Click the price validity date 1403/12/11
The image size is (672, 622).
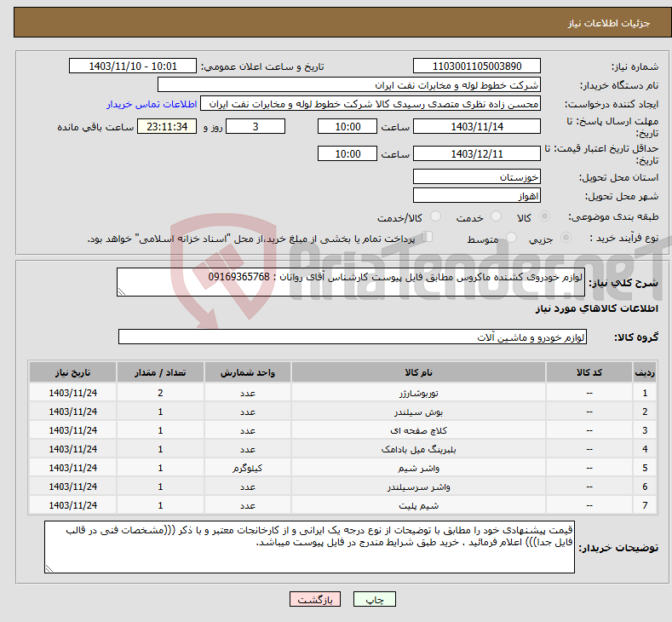coord(477,153)
